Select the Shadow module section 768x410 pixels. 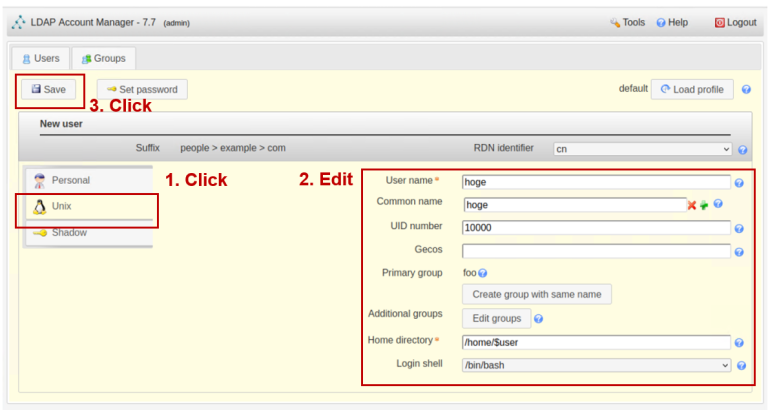tap(69, 232)
